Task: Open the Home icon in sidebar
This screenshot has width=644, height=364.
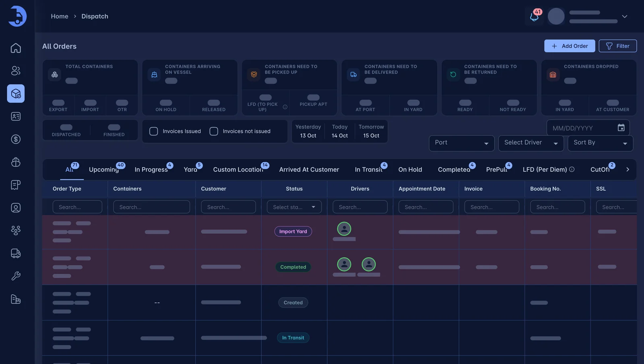Action: 16,48
